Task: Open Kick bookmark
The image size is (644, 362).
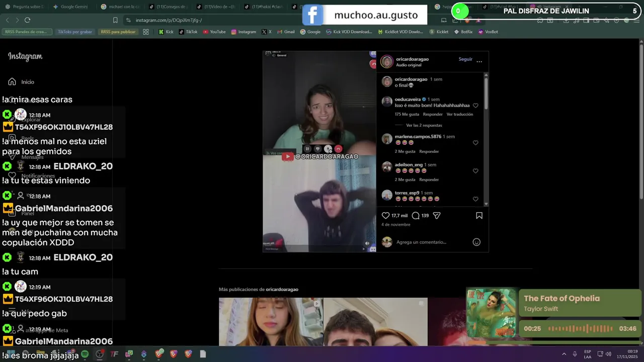Action: (x=166, y=32)
